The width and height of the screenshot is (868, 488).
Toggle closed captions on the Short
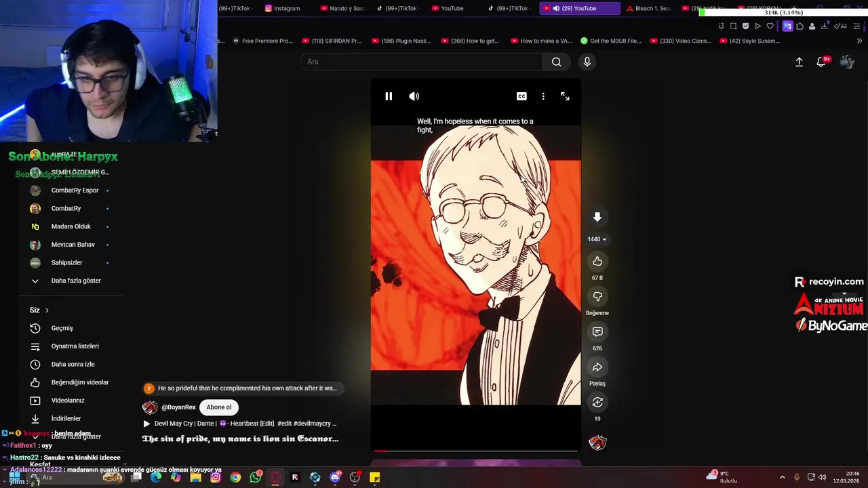point(521,96)
